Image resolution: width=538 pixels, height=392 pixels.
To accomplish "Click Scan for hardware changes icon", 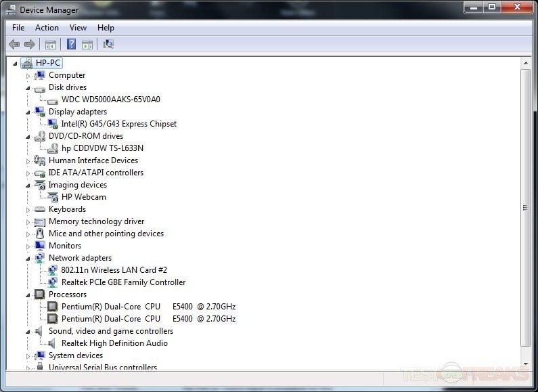I will (x=108, y=45).
